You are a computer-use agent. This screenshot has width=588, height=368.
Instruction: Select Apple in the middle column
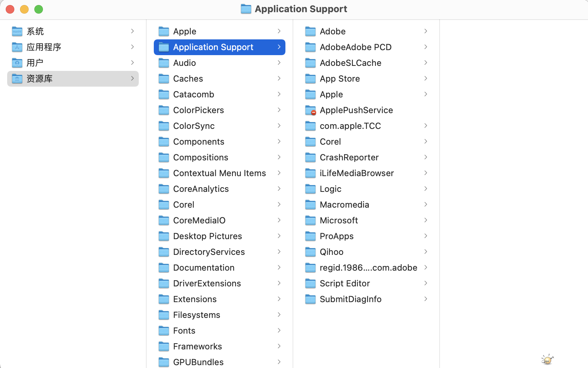click(x=220, y=32)
